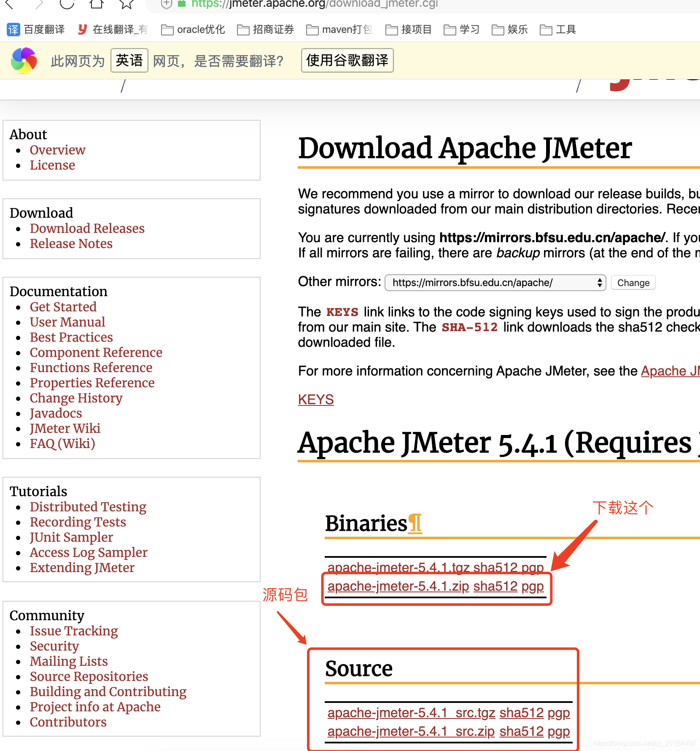
Task: Open JUnit Sampler tutorial
Action: point(72,537)
